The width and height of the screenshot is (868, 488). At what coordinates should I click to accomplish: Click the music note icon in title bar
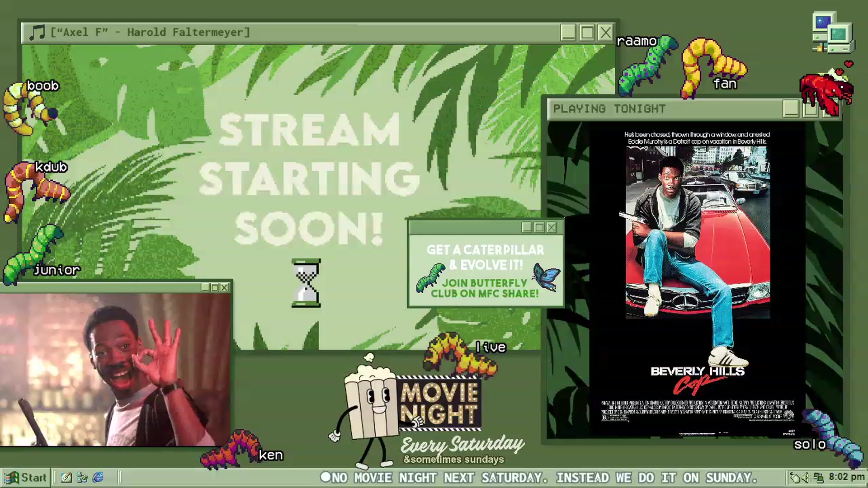(x=37, y=33)
